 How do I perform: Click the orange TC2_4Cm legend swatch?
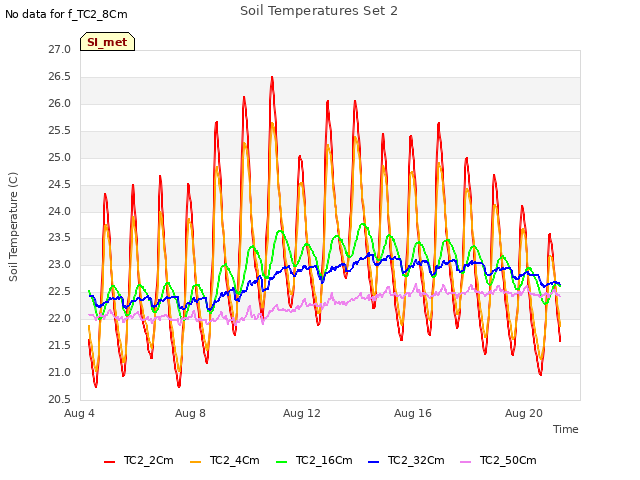pyautogui.click(x=196, y=462)
